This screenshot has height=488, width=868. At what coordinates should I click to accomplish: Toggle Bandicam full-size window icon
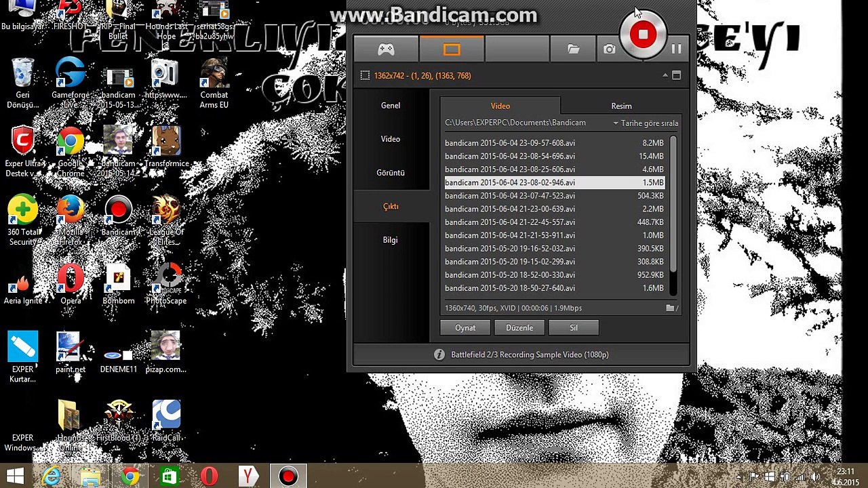pyautogui.click(x=676, y=75)
